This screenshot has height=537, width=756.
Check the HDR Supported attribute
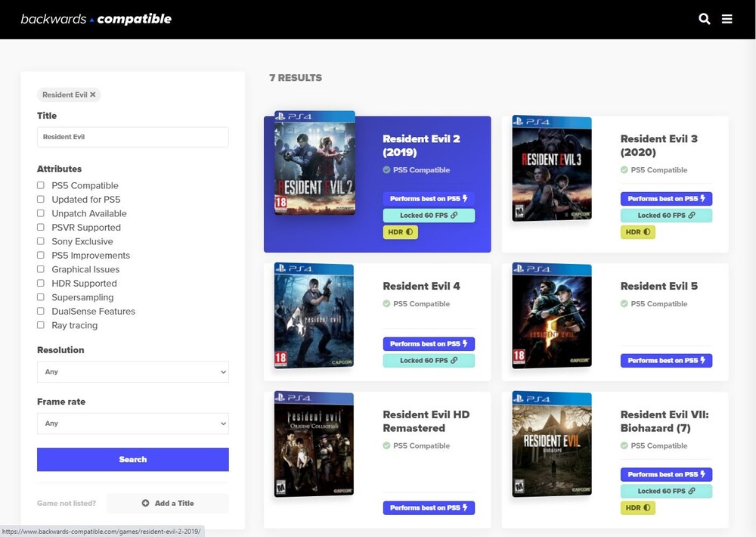41,284
